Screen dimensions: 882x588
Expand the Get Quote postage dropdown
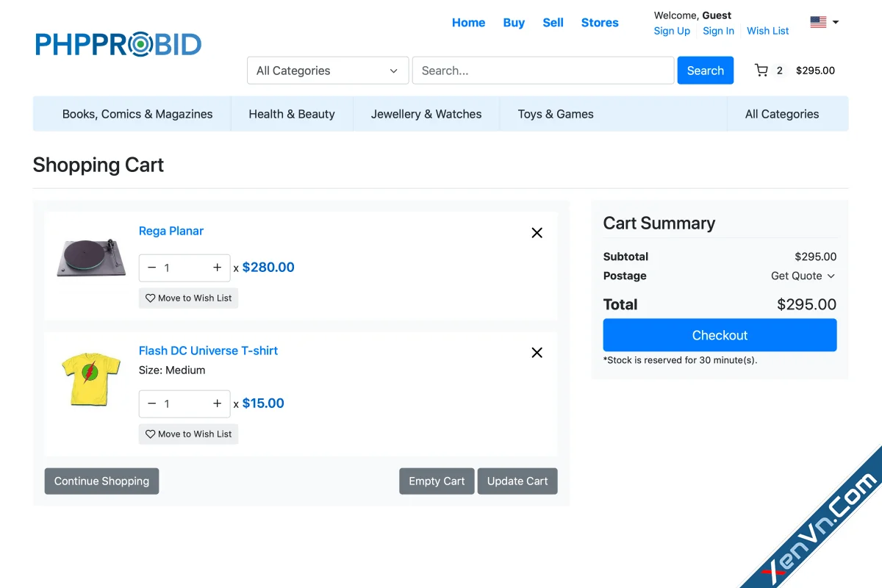pyautogui.click(x=803, y=276)
